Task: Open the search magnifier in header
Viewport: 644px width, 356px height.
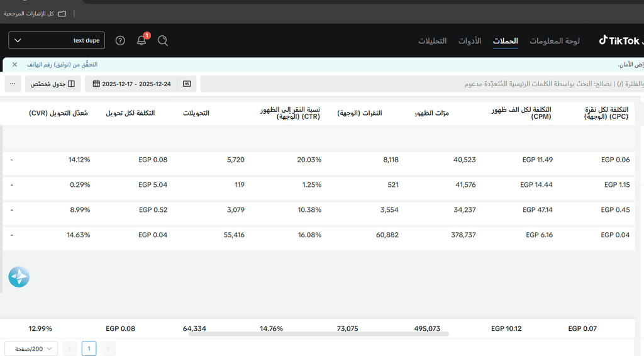Action: point(163,41)
